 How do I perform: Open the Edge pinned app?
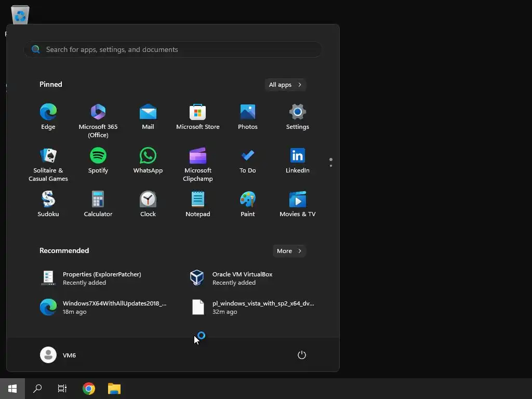[48, 117]
